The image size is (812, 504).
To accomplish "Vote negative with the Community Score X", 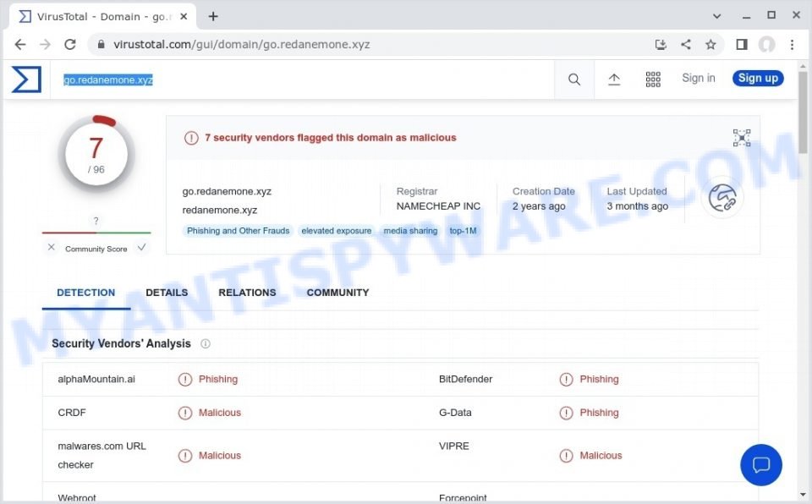I will [x=52, y=247].
